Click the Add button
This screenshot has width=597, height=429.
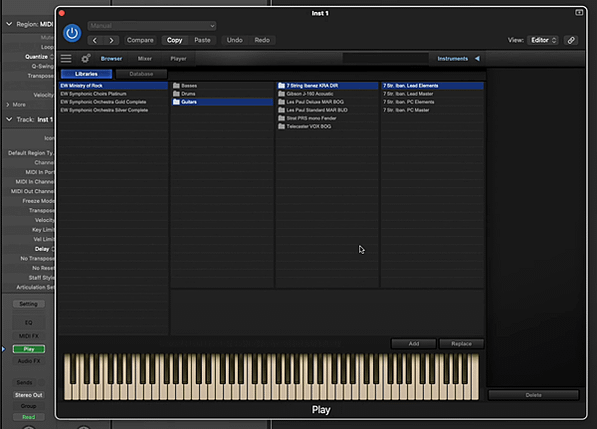pos(414,344)
